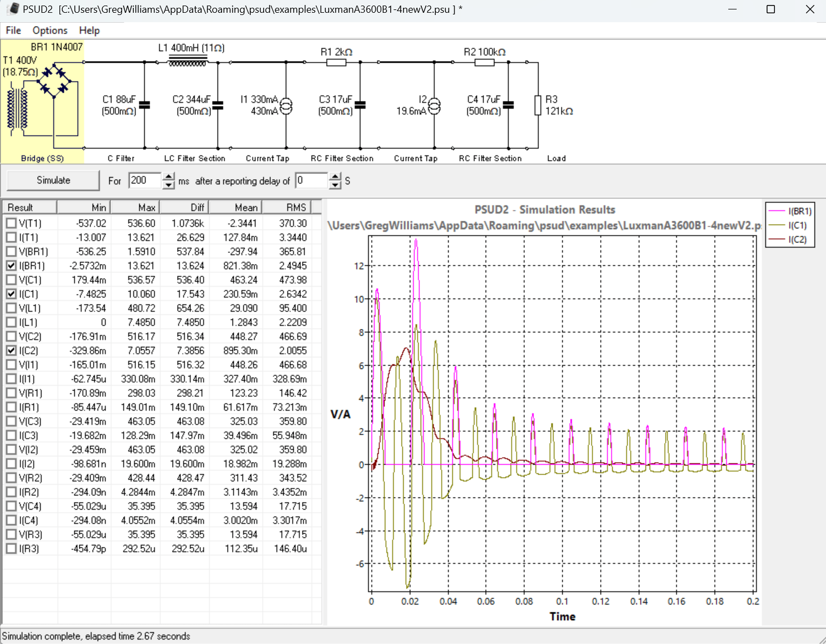Viewport: 826px width, 644px height.
Task: Click the I(C2) mean value 895.30m
Action: click(x=240, y=351)
